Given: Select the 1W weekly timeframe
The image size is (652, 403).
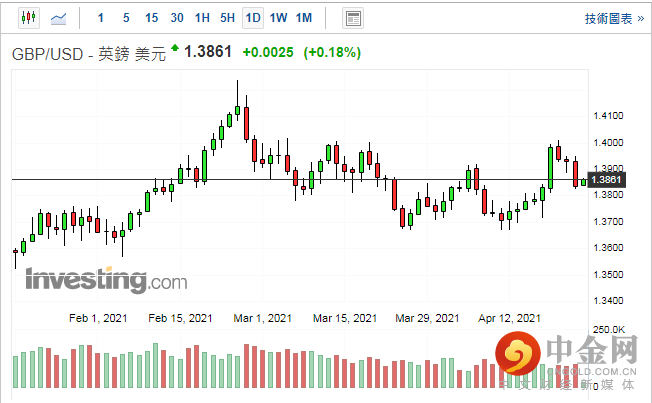Looking at the screenshot, I should pyautogui.click(x=278, y=18).
